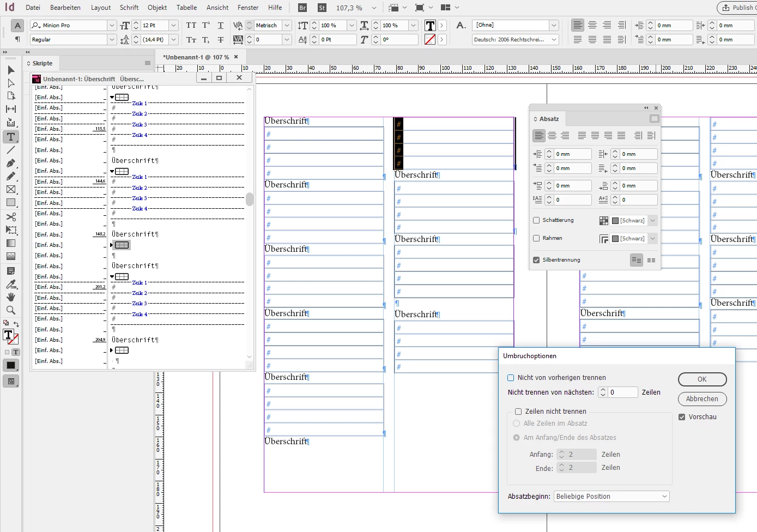The height and width of the screenshot is (532, 757).
Task: Apply Underline formatting in control bar
Action: point(221,26)
